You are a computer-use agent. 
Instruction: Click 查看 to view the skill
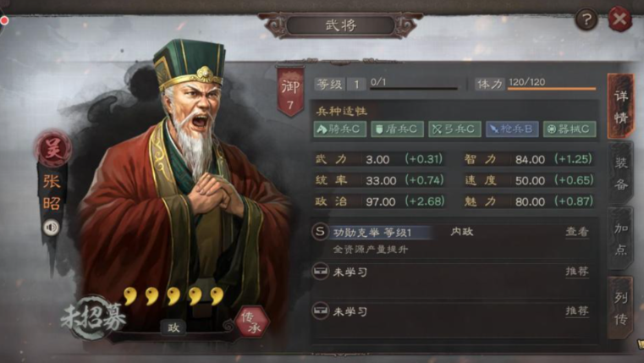point(577,232)
